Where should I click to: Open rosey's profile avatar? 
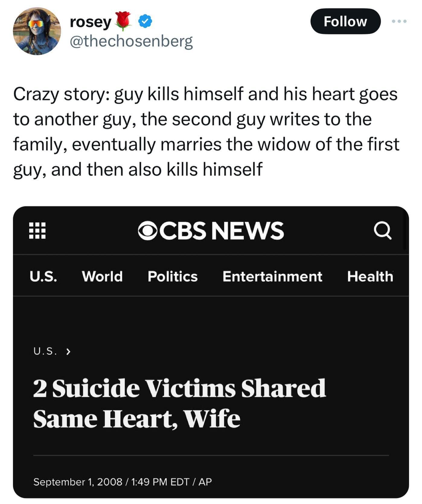coord(37,31)
